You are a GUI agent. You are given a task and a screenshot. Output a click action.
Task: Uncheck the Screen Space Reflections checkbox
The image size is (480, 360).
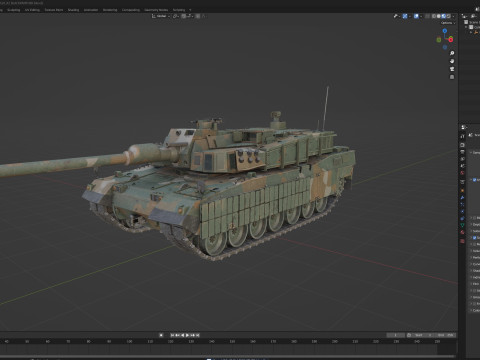[474, 237]
